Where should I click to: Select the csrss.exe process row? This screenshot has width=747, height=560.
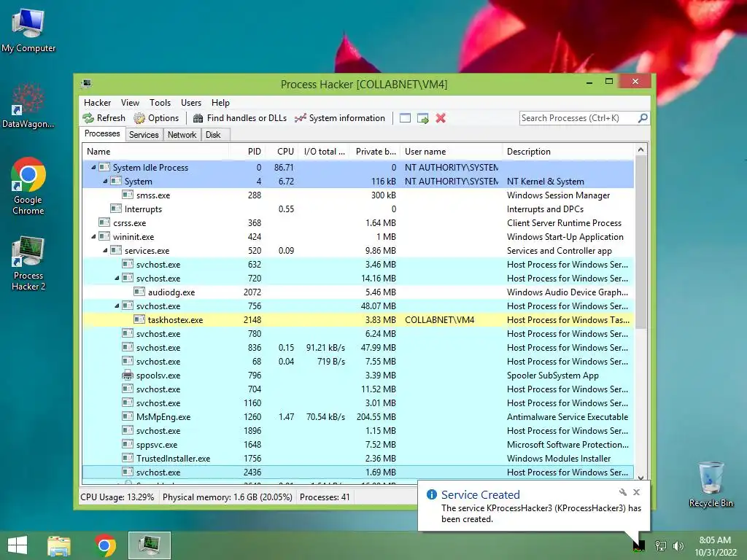pos(357,222)
